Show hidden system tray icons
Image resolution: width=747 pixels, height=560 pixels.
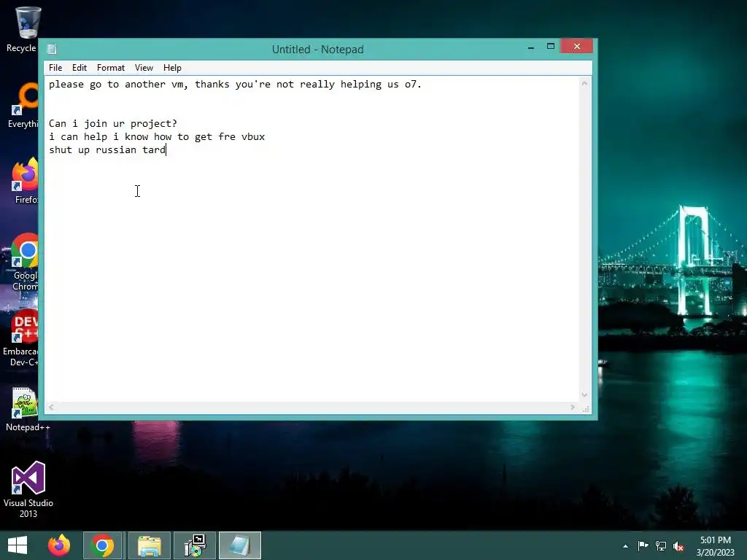(x=625, y=546)
